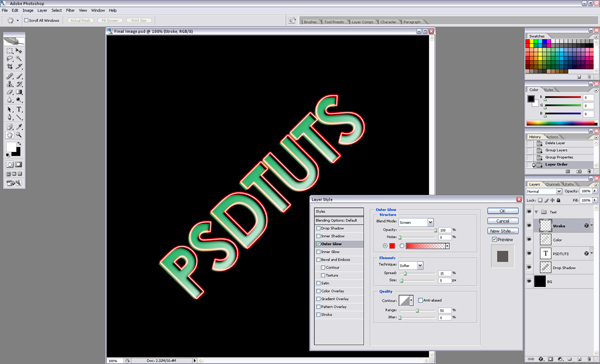Open the Filter menu
The image size is (600, 364).
coord(70,10)
